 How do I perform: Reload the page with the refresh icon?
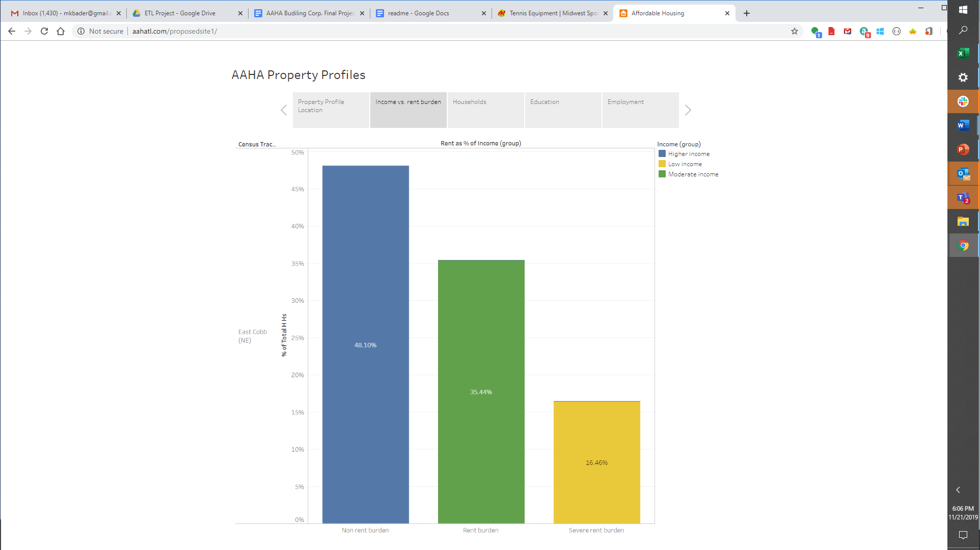coord(44,31)
